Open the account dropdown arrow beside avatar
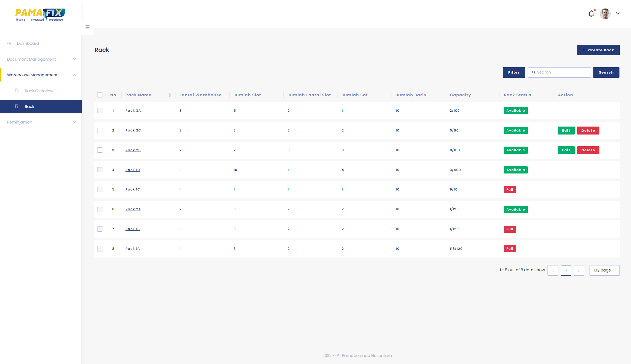 tap(618, 13)
